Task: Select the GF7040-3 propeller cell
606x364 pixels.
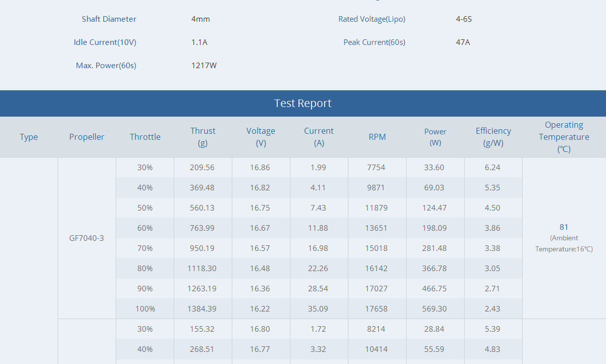Action: point(87,238)
